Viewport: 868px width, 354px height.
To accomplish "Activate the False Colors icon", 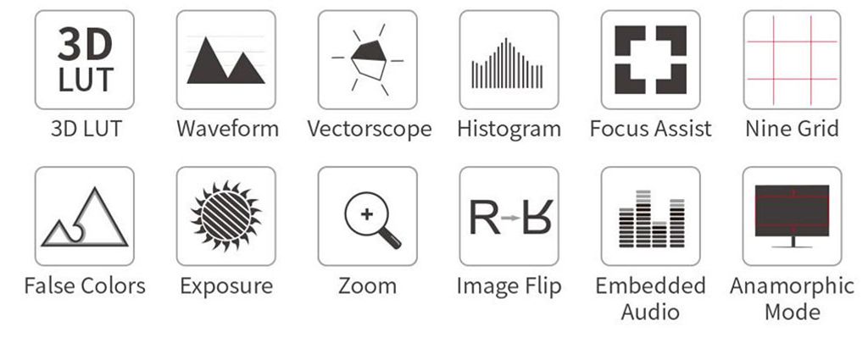I will (85, 216).
